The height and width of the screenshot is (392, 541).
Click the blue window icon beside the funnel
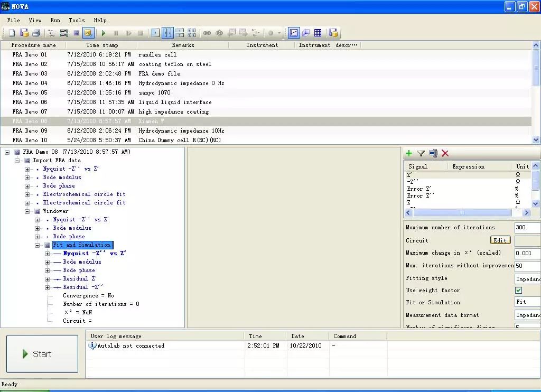(x=433, y=153)
